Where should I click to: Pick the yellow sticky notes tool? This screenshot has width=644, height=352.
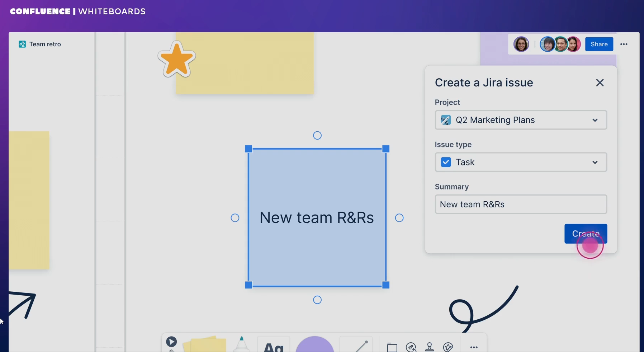point(205,345)
